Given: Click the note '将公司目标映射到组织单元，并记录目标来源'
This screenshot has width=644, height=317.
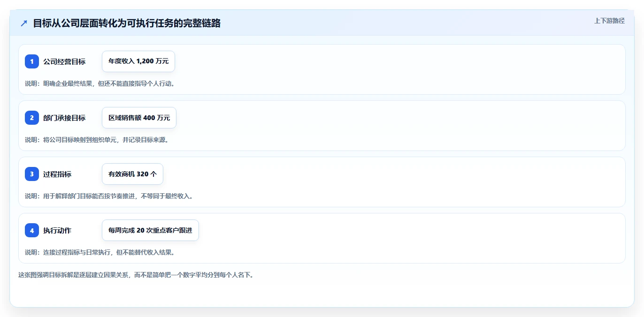Looking at the screenshot, I should coord(104,140).
